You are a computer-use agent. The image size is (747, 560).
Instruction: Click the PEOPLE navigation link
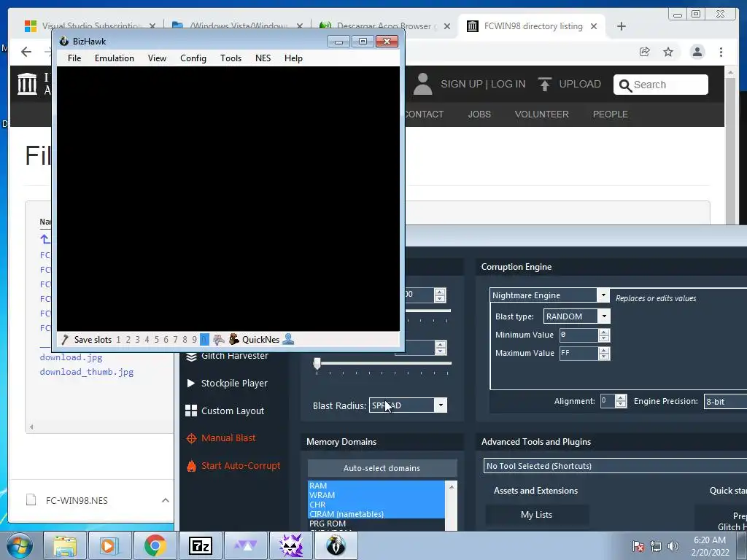point(611,114)
